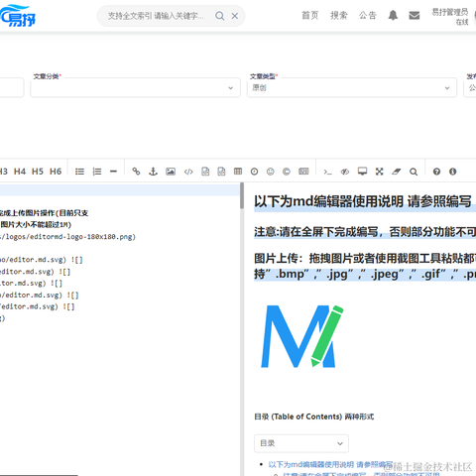Insert a table from the toolbar

[x=238, y=172]
